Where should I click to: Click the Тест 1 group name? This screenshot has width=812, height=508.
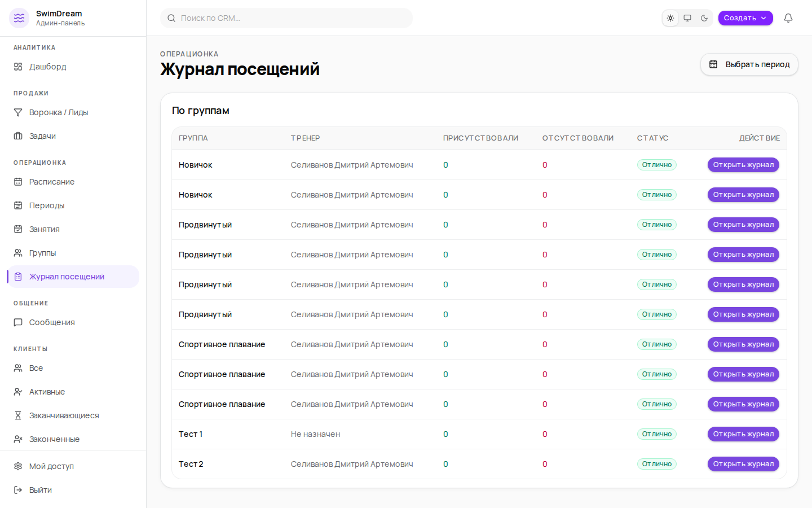coord(191,434)
